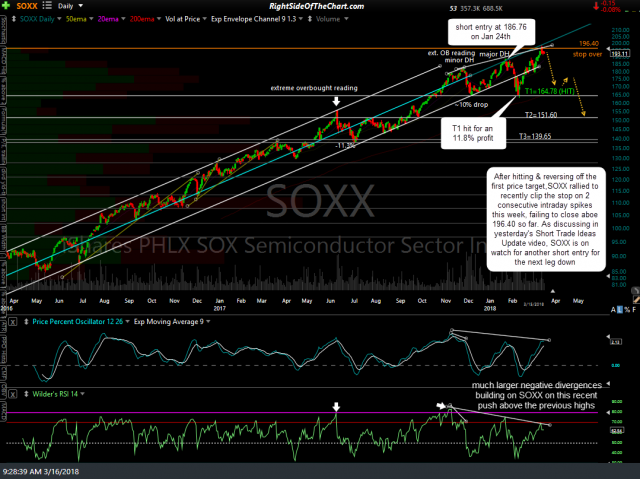Click 'extreme overbought reading' annotation

point(314,88)
